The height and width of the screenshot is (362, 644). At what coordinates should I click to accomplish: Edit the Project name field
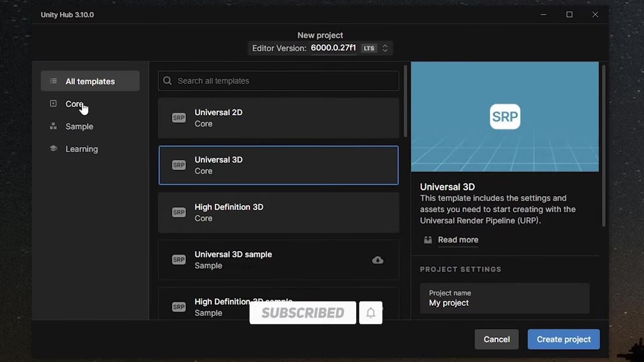[x=505, y=298]
